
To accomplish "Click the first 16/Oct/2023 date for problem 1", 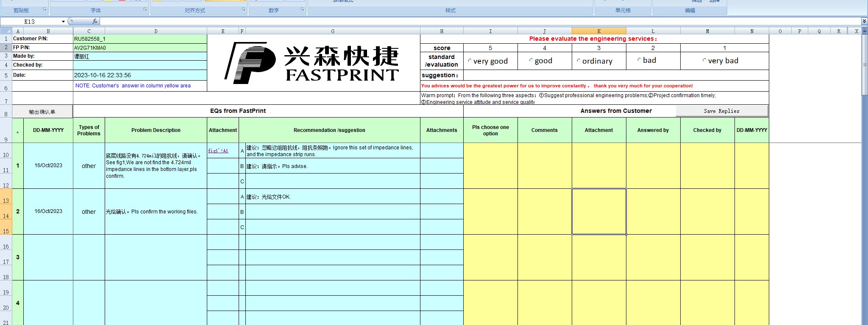I will [x=48, y=165].
